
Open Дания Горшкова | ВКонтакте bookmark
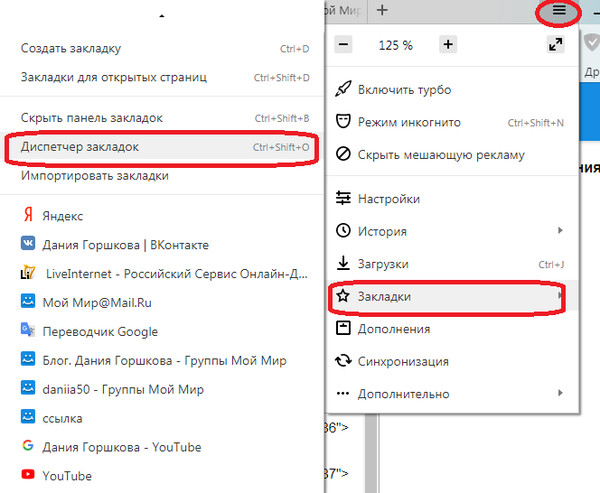[x=162, y=245]
